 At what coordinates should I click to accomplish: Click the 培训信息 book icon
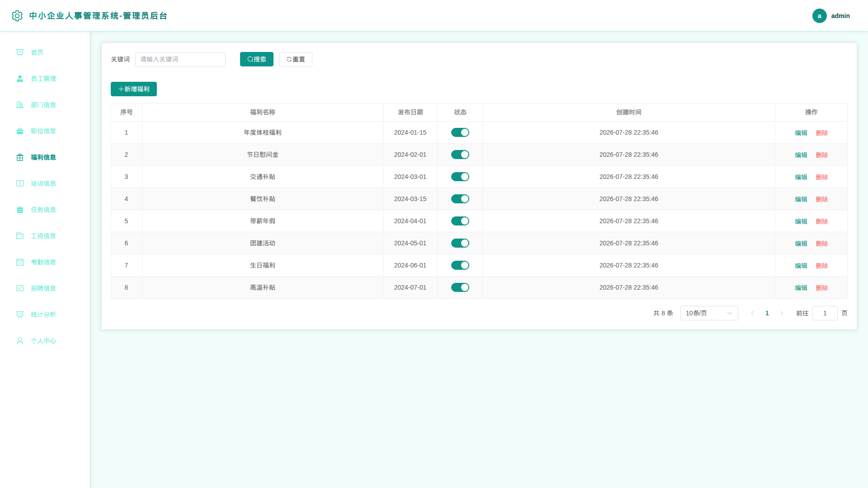tap(20, 183)
